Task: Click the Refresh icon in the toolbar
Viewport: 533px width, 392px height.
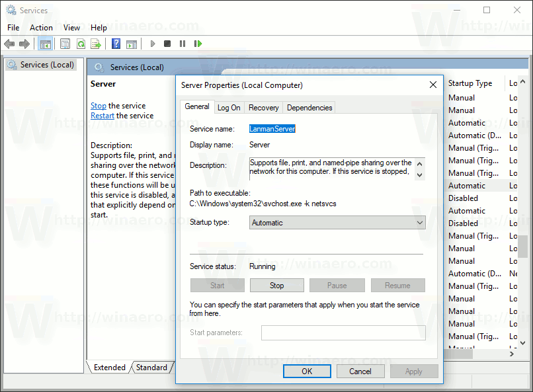Action: tap(81, 44)
